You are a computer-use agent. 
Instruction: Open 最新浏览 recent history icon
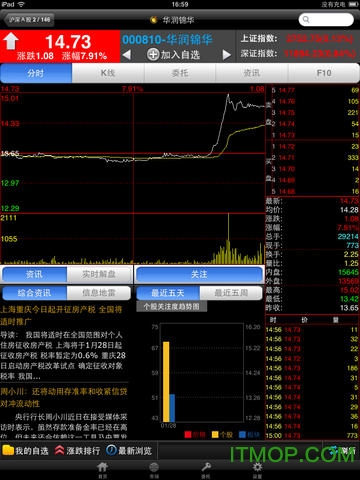[x=111, y=451]
